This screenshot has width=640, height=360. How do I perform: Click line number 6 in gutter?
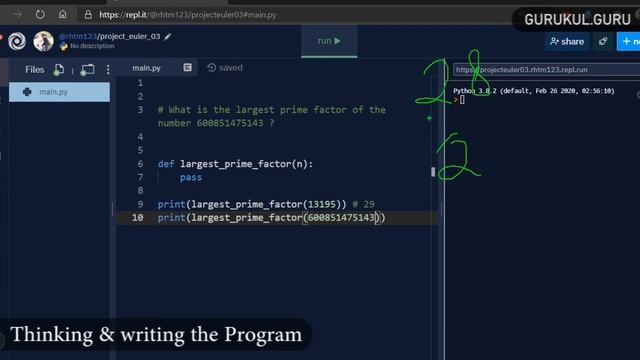[140, 164]
